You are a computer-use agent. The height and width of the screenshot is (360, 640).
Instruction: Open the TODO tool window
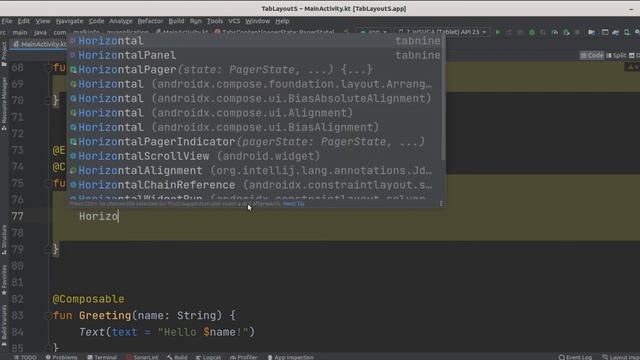(x=25, y=357)
